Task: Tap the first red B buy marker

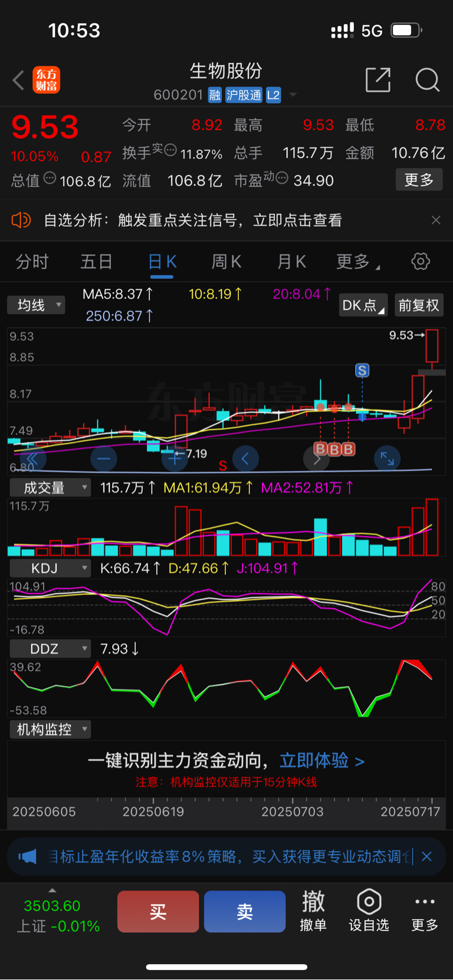Action: [x=320, y=449]
